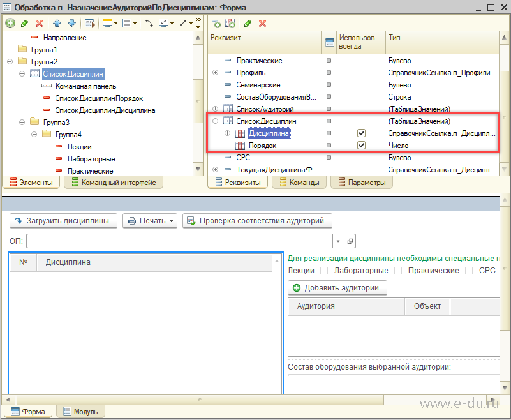
Task: Click the curved swap arrows icon
Action: click(149, 23)
